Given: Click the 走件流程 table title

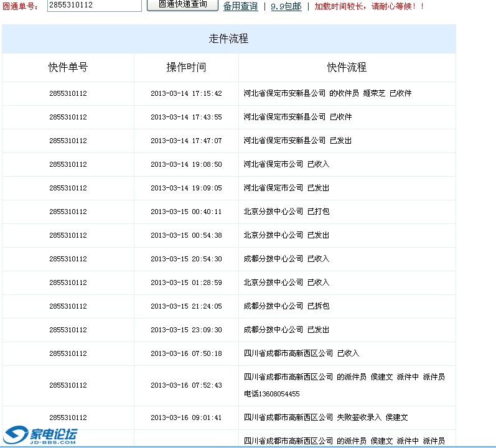Looking at the screenshot, I should tap(228, 39).
